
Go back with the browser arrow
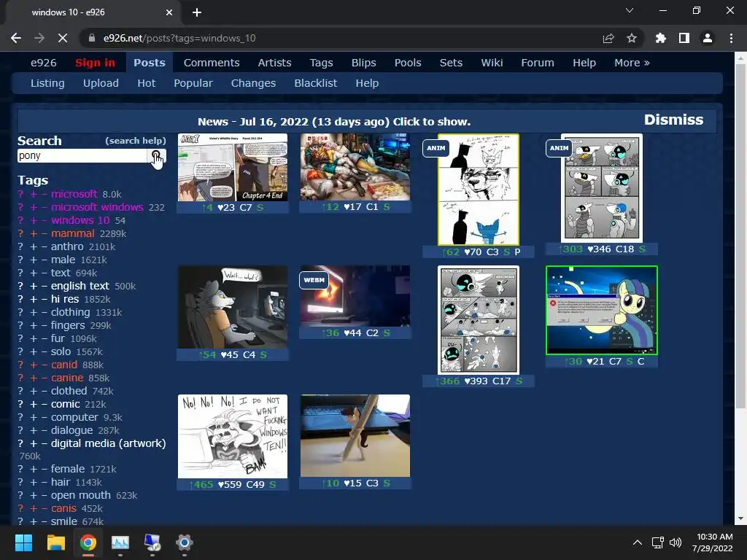pyautogui.click(x=16, y=38)
